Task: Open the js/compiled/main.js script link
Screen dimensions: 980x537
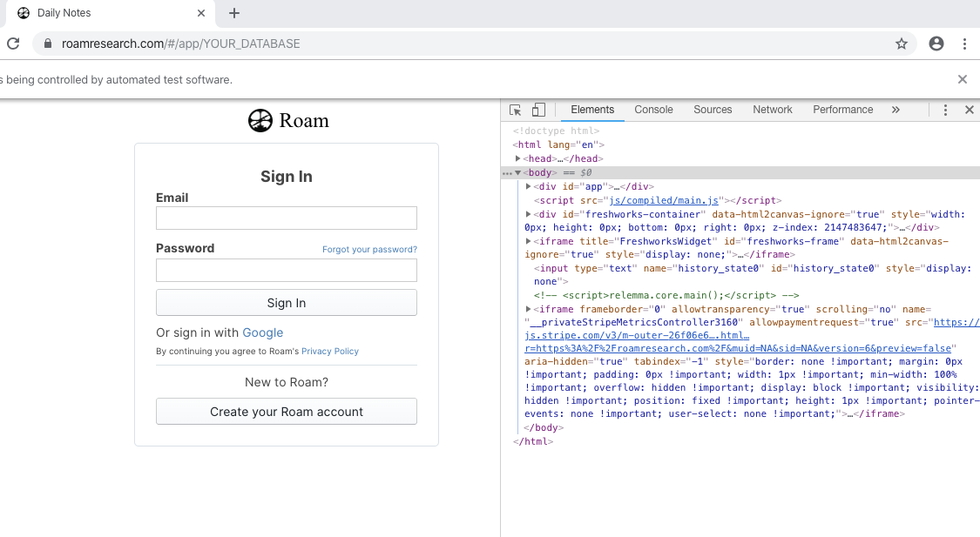Action: click(664, 200)
